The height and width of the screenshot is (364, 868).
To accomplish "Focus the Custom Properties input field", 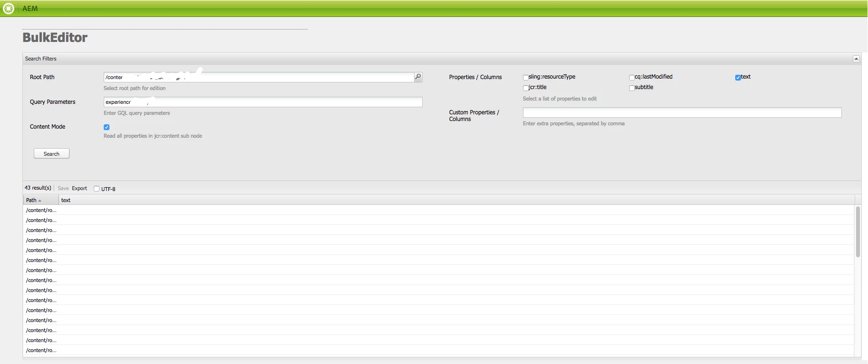I will [x=682, y=112].
